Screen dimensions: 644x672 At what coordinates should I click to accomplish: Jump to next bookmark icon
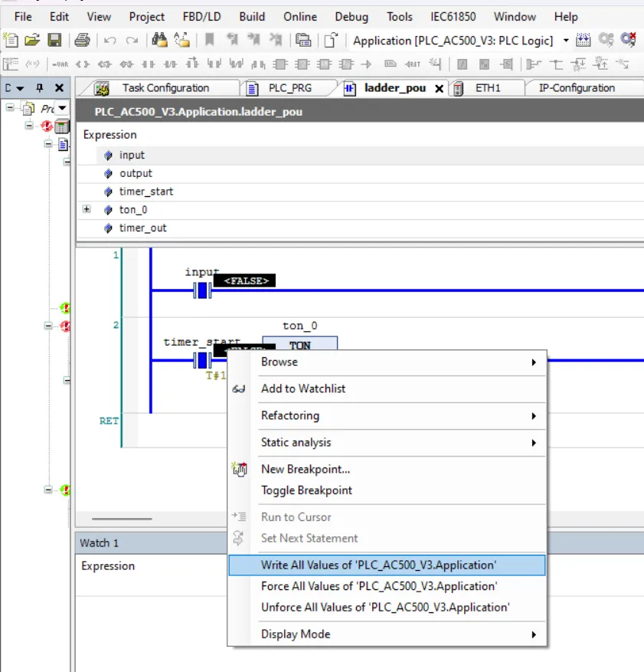pos(253,41)
